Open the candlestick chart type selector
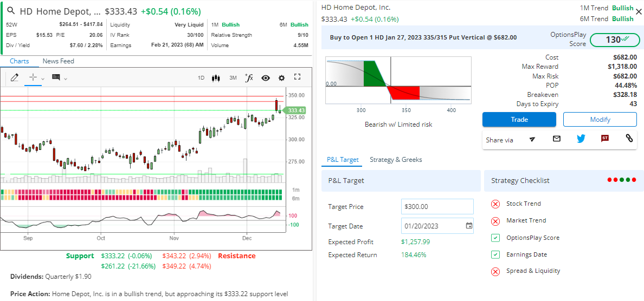This screenshot has width=644, height=301. tap(216, 77)
